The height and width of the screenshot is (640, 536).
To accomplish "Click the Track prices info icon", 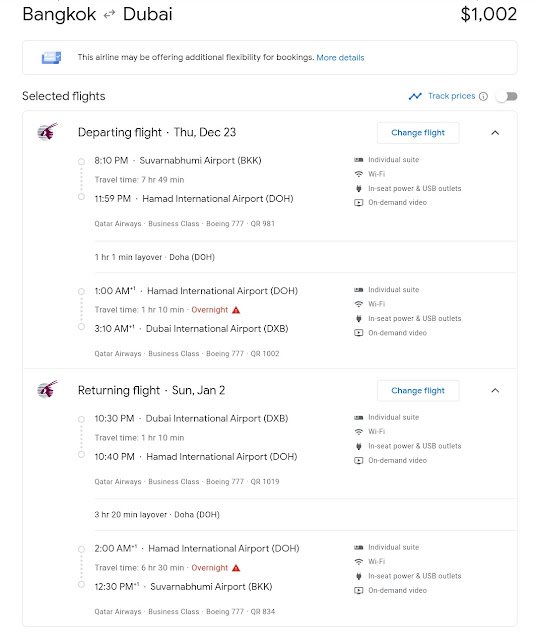I will (483, 96).
